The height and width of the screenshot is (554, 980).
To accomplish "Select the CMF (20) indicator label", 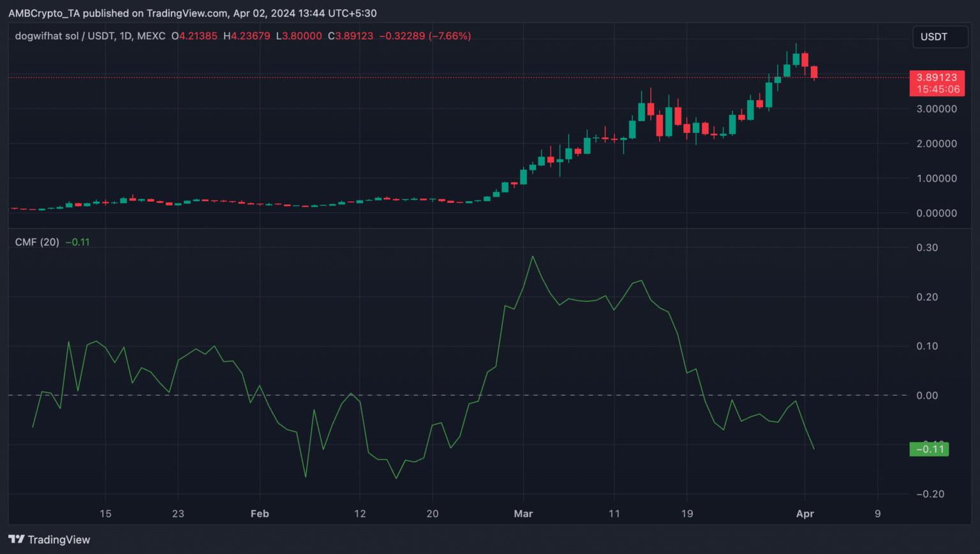I will coord(37,242).
